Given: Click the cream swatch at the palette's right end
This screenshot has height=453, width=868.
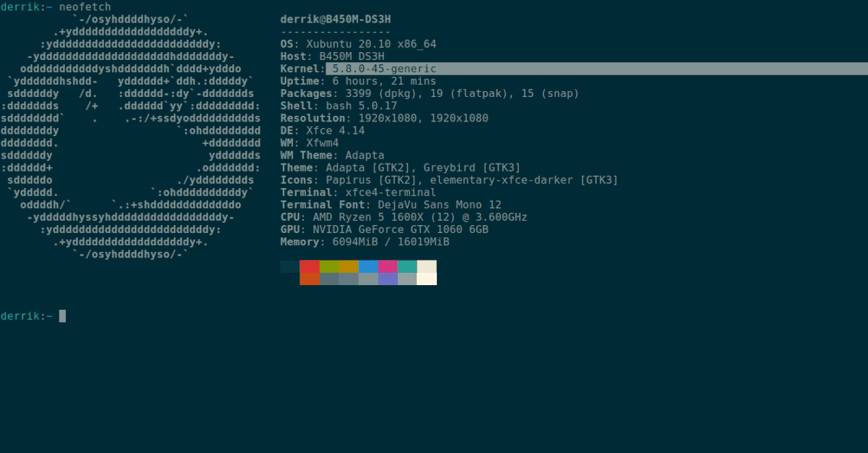Looking at the screenshot, I should pos(427,266).
